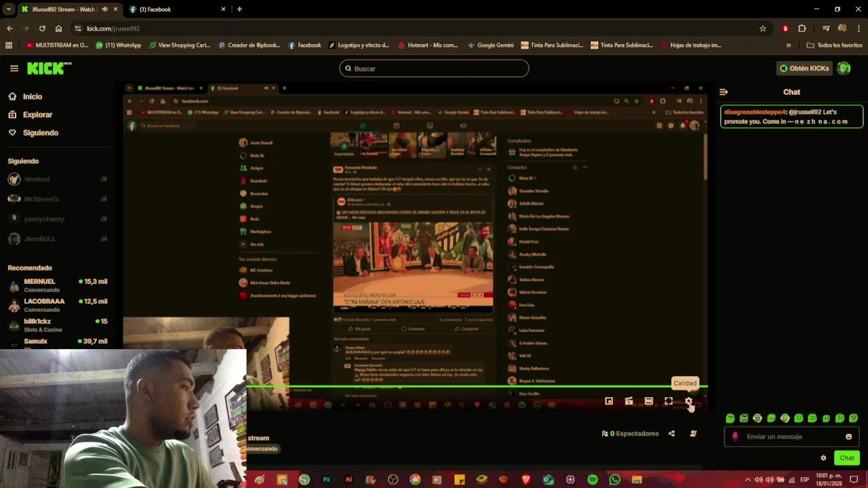
Task: Toggle theater mode on the player
Action: click(x=649, y=401)
